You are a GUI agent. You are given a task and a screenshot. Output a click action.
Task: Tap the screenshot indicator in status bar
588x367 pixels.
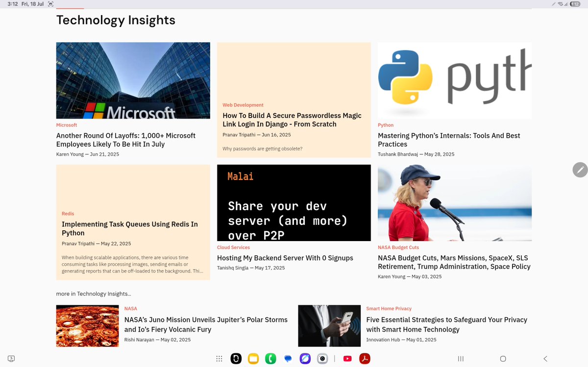pos(50,4)
